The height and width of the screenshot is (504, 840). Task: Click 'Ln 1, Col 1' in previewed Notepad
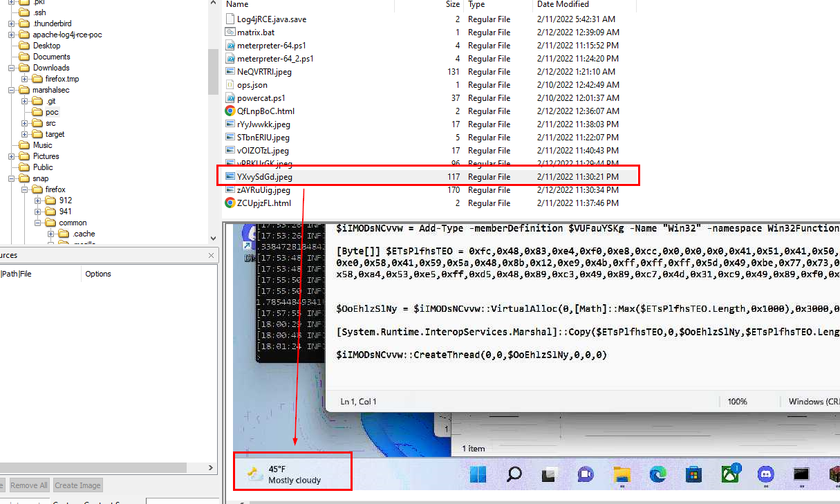pyautogui.click(x=358, y=402)
